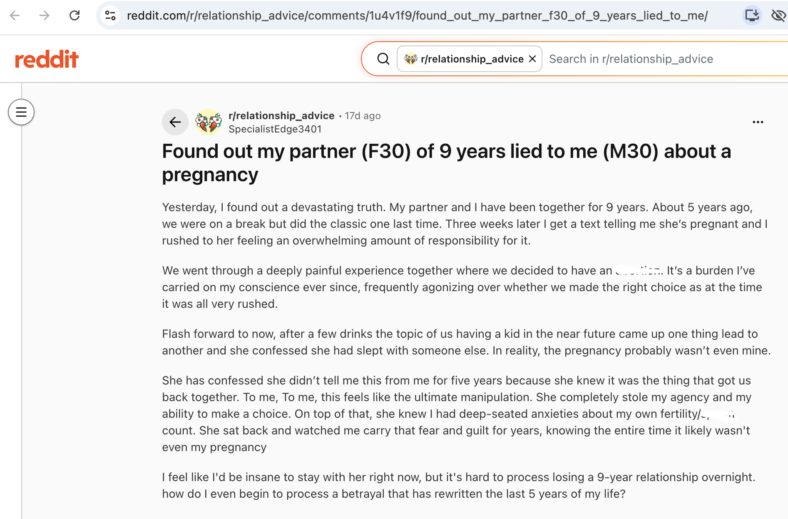Open SpecialistEdge3401 user profile
The width and height of the screenshot is (788, 519).
(x=275, y=129)
